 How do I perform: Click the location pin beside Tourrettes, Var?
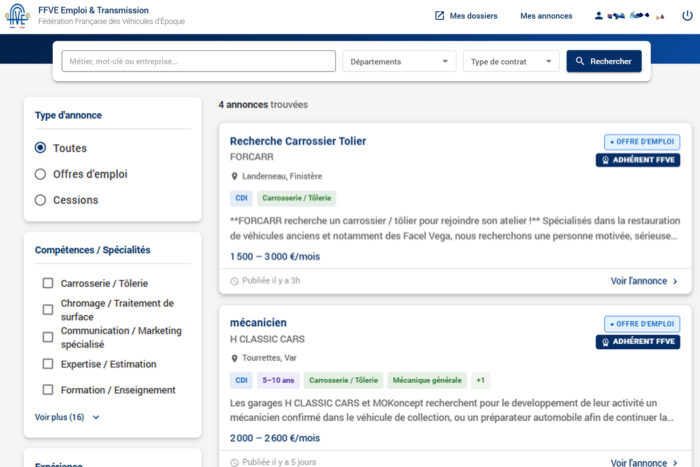tap(234, 358)
